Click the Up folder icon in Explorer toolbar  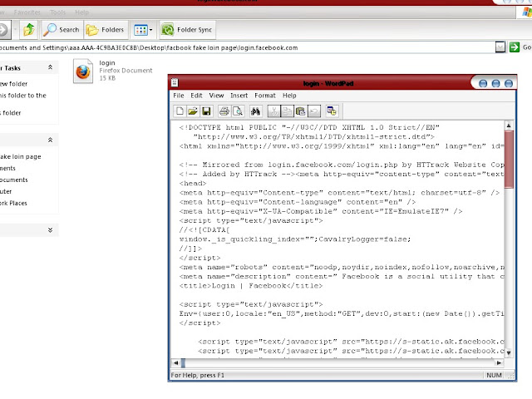click(x=29, y=30)
